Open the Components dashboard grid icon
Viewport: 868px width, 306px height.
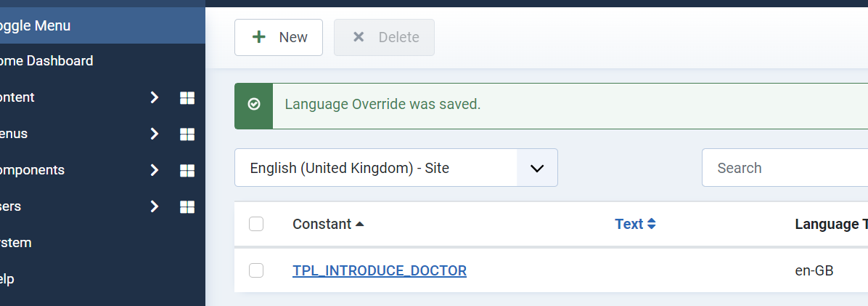coord(187,170)
